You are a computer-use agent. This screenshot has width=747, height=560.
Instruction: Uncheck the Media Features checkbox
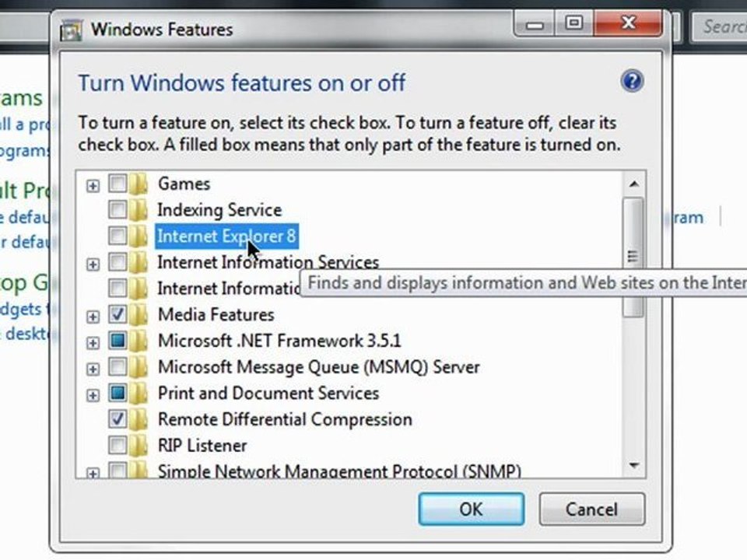[117, 314]
